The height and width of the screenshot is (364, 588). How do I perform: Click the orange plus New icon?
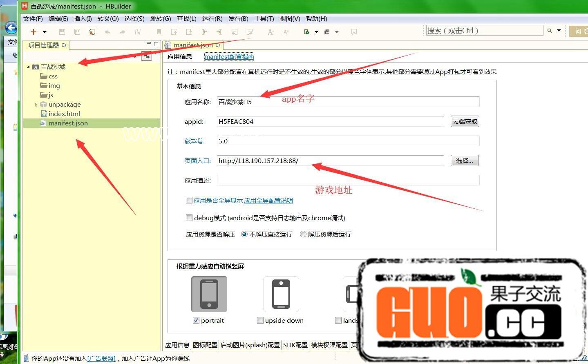(x=34, y=31)
